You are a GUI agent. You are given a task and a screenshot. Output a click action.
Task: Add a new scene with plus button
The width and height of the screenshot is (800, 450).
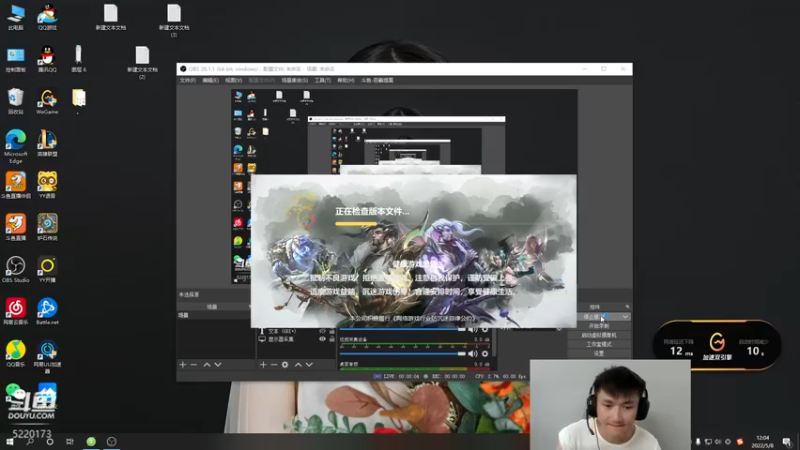[183, 365]
